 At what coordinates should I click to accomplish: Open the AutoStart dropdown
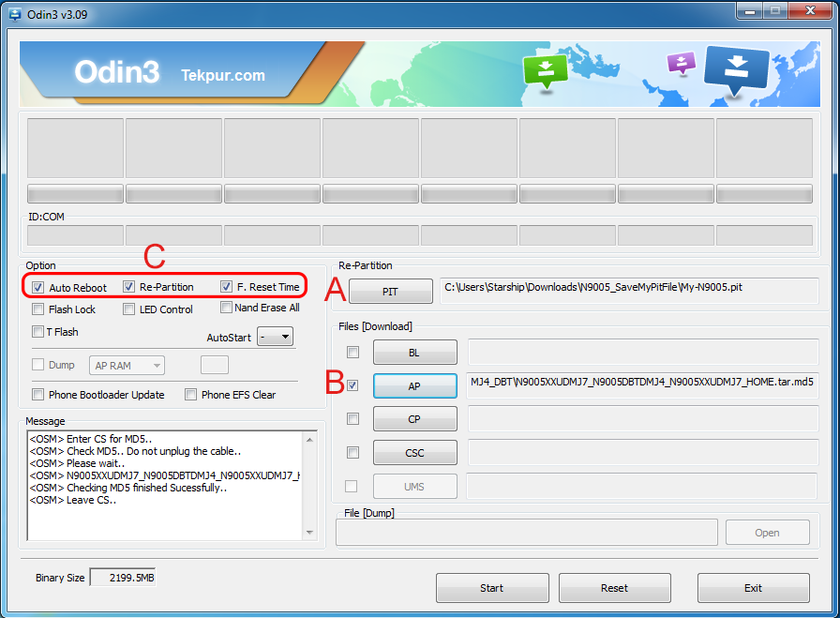275,337
